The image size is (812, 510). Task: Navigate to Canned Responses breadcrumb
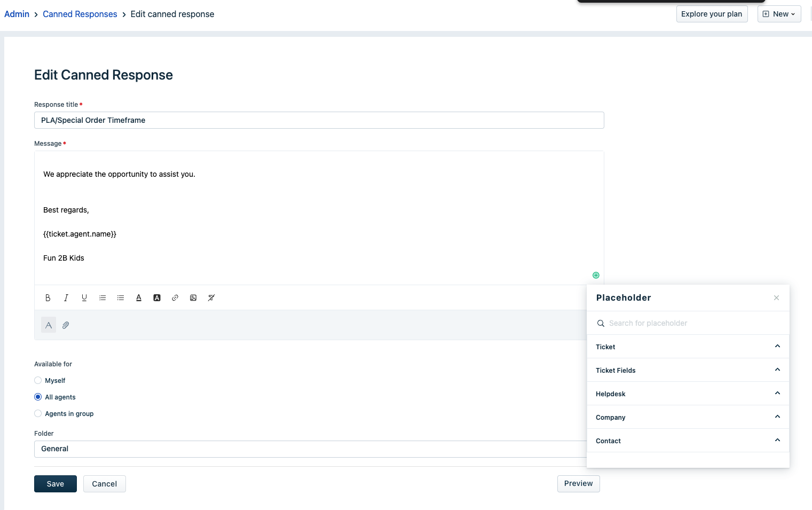80,14
